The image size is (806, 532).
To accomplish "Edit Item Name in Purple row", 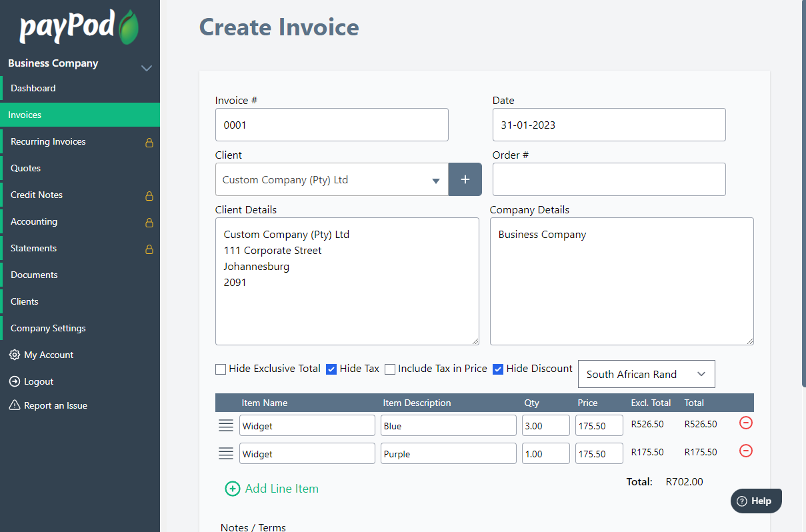I will 307,453.
